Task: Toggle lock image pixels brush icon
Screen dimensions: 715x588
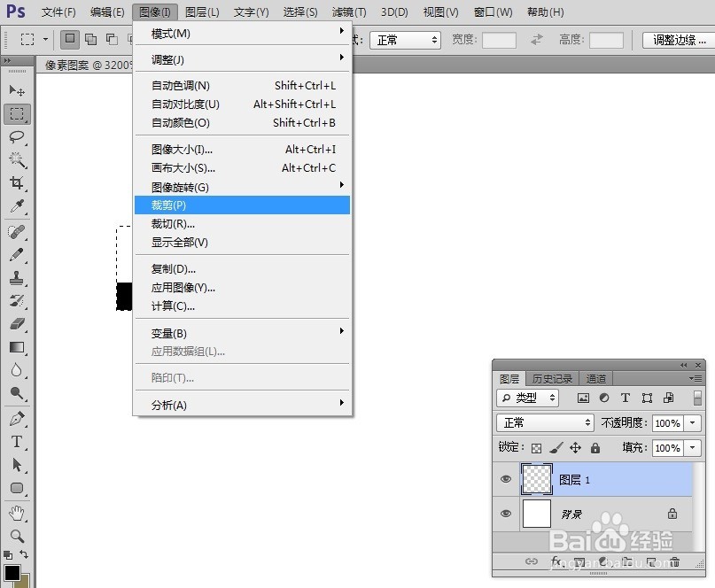Action: tap(556, 448)
